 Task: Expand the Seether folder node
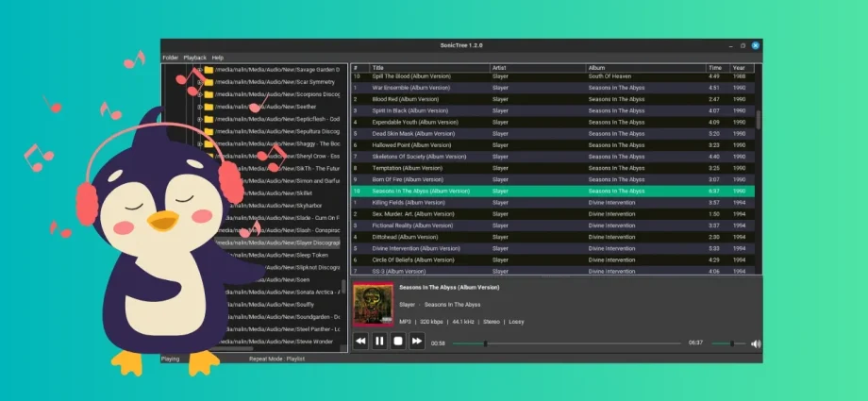coord(199,107)
